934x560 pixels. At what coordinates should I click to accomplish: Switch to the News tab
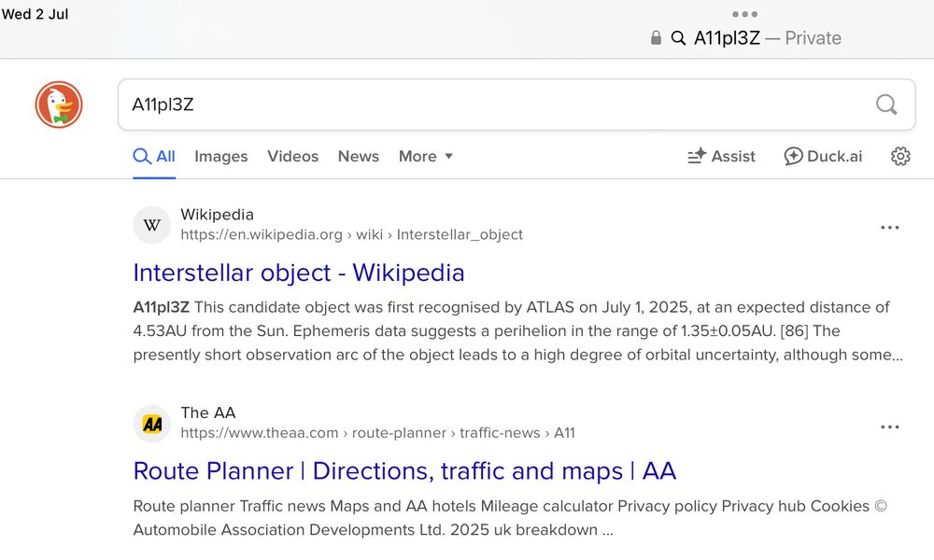[358, 156]
